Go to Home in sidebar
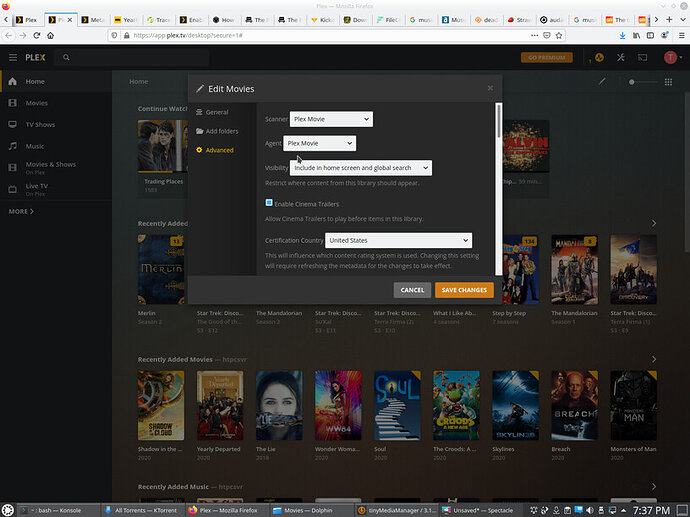 (x=56, y=81)
